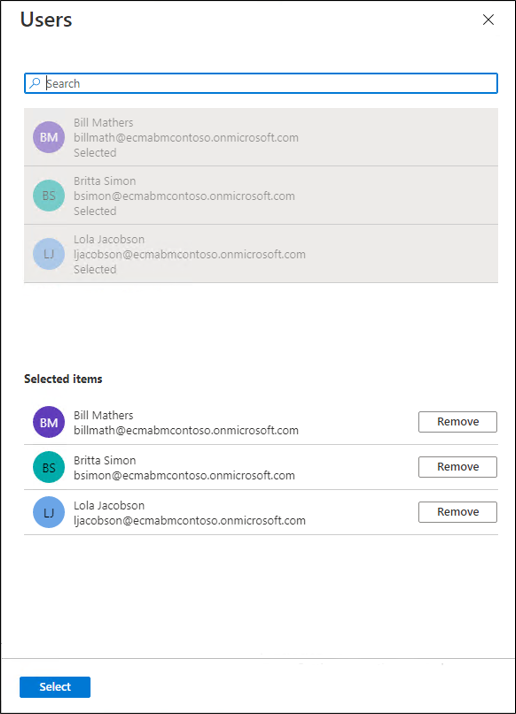Click BS avatar under Selected items

(49, 467)
